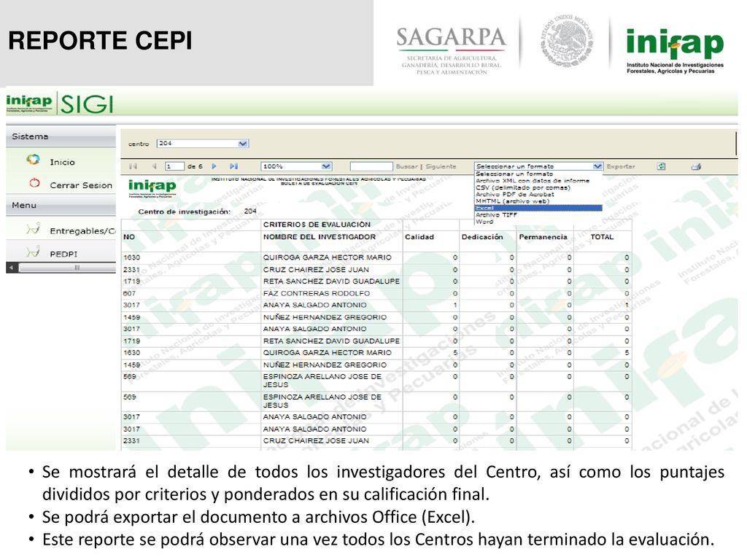This screenshot has height=560, width=747.
Task: Click the search text field
Action: (371, 166)
